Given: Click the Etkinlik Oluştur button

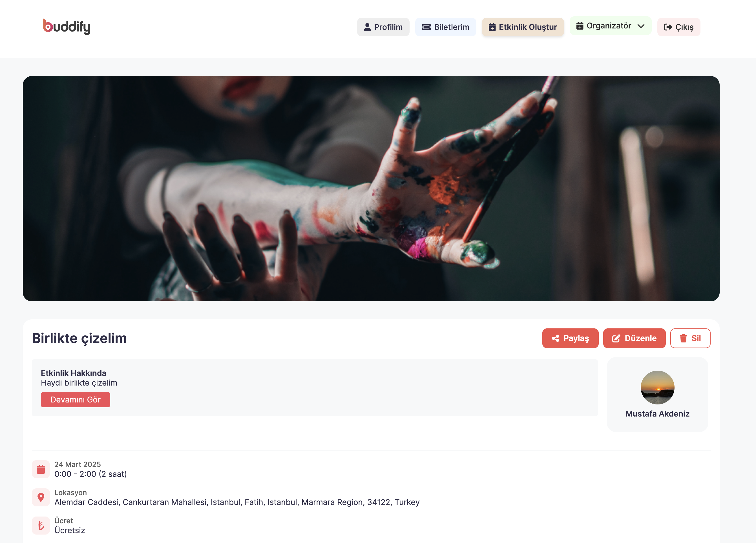Looking at the screenshot, I should (523, 27).
